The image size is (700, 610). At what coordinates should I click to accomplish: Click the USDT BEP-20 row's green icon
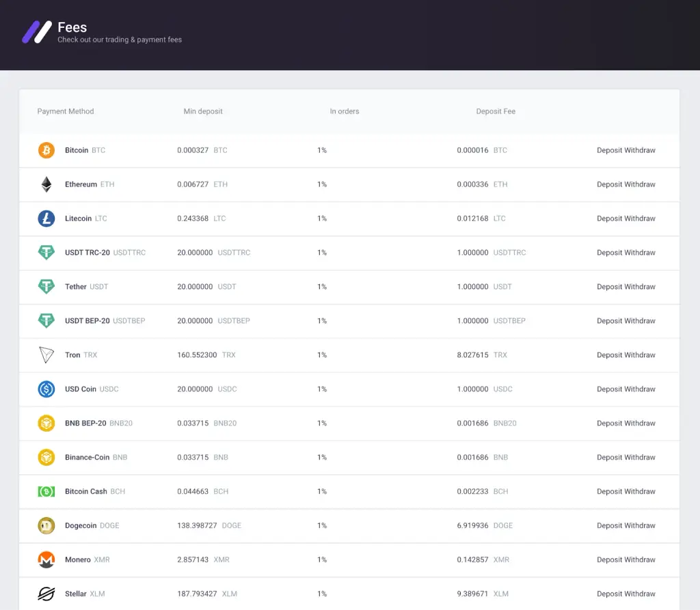46,321
